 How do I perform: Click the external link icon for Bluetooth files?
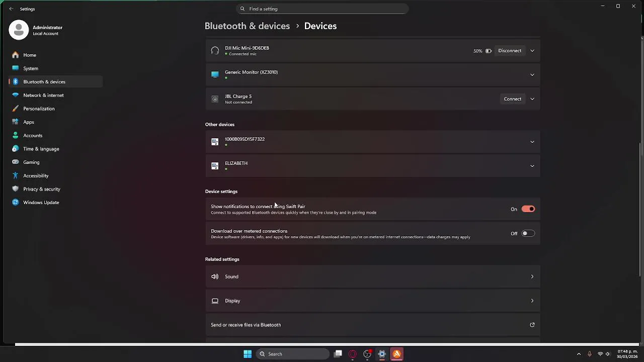point(532,325)
